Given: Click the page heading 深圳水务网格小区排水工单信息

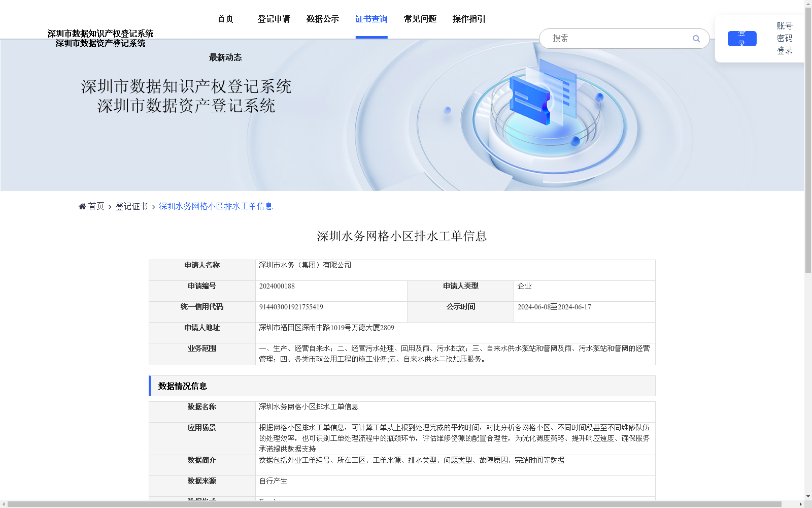Looking at the screenshot, I should point(402,236).
